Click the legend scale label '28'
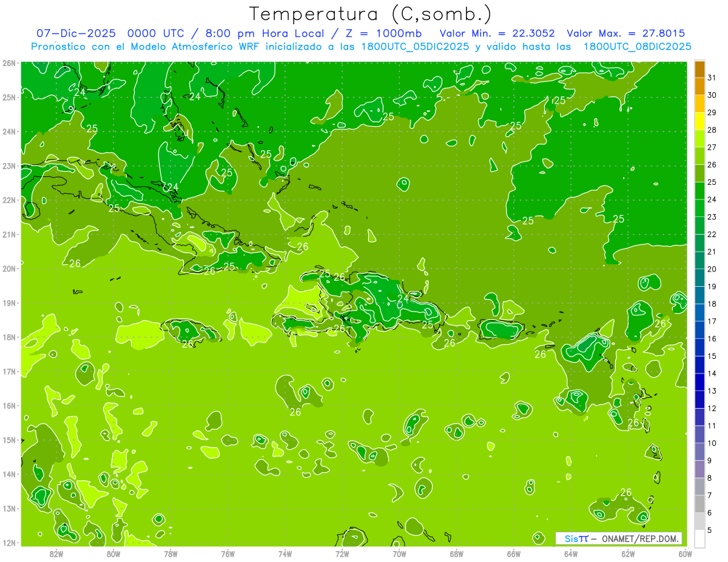This screenshot has width=728, height=562. [712, 130]
